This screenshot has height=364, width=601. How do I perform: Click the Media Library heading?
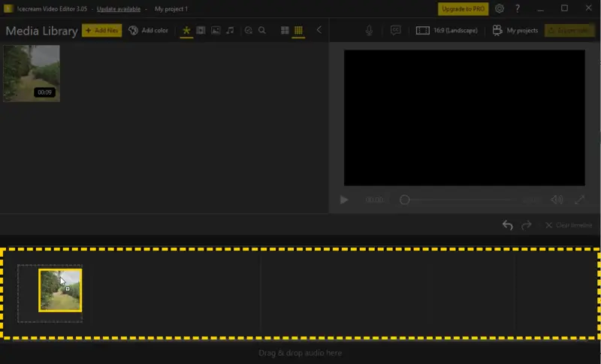click(41, 31)
